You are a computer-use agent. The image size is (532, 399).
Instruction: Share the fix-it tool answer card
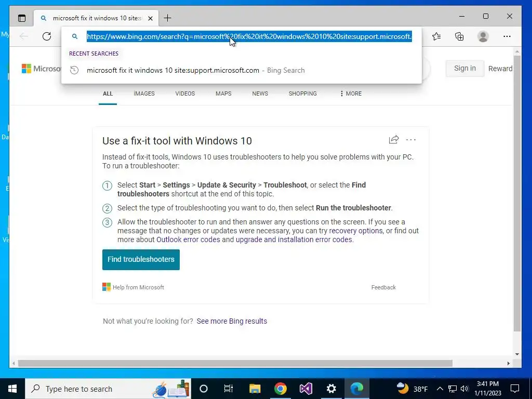coord(394,139)
